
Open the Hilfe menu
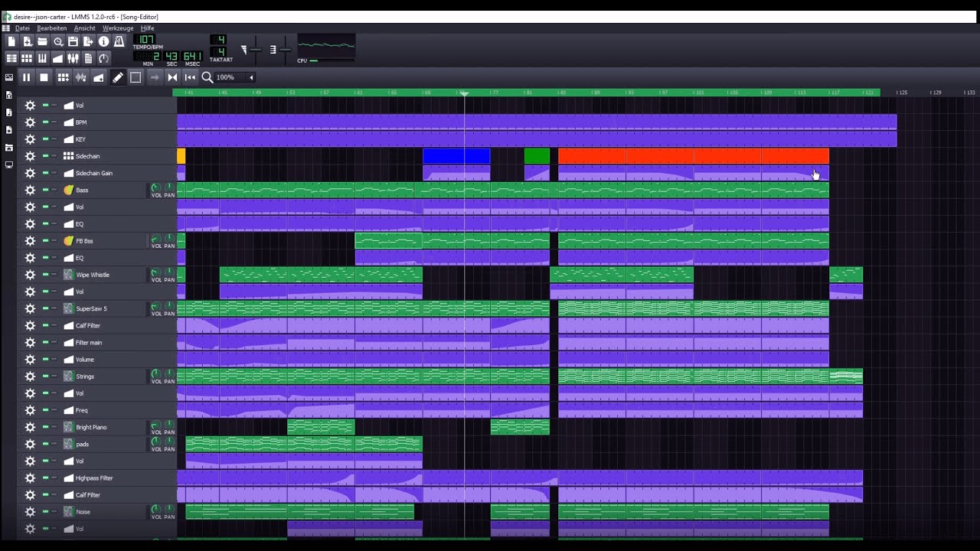[x=148, y=28]
